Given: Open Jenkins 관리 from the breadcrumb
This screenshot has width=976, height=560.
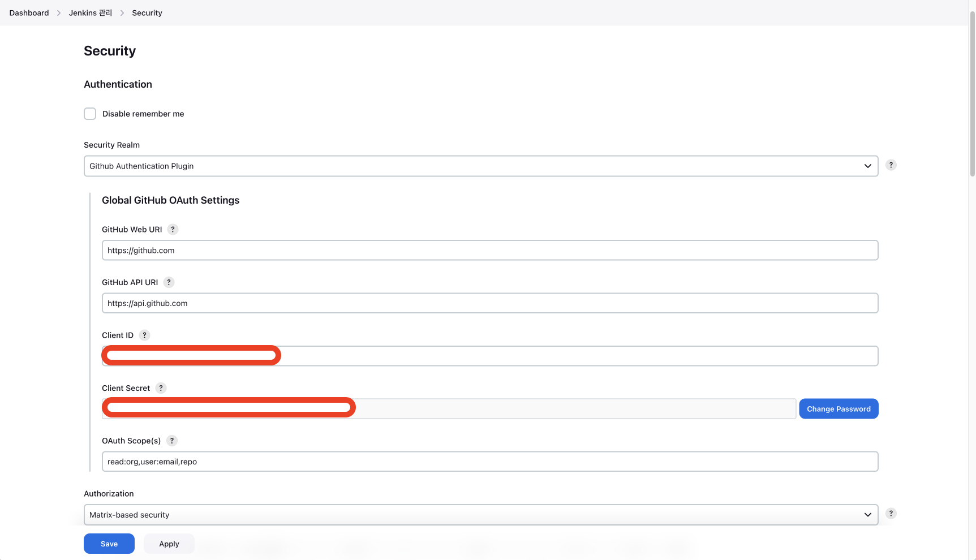Looking at the screenshot, I should (90, 12).
